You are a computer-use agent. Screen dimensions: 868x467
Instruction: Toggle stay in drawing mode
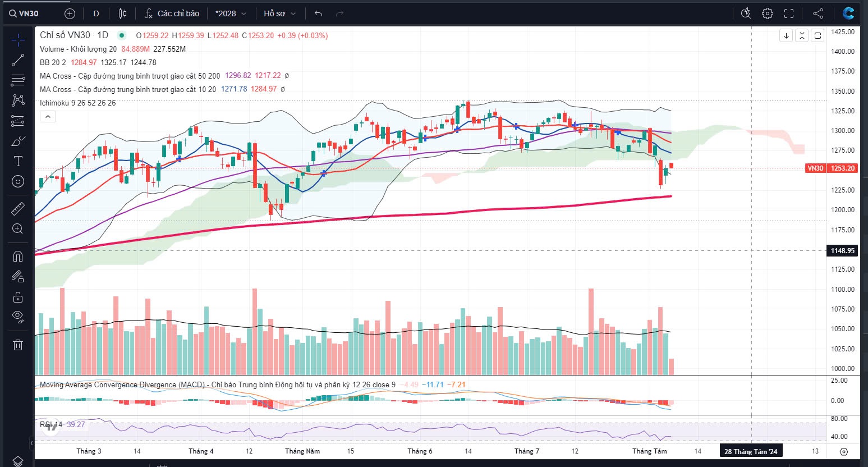coord(18,277)
